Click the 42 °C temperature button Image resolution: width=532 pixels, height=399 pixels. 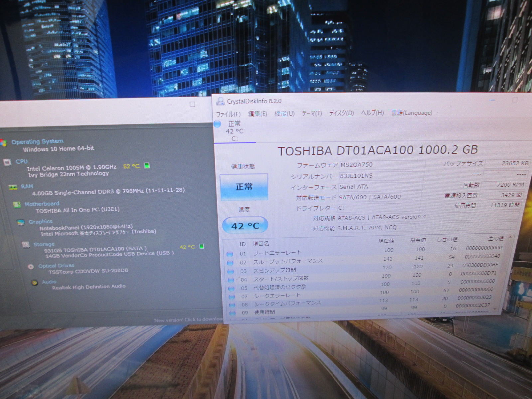click(245, 226)
